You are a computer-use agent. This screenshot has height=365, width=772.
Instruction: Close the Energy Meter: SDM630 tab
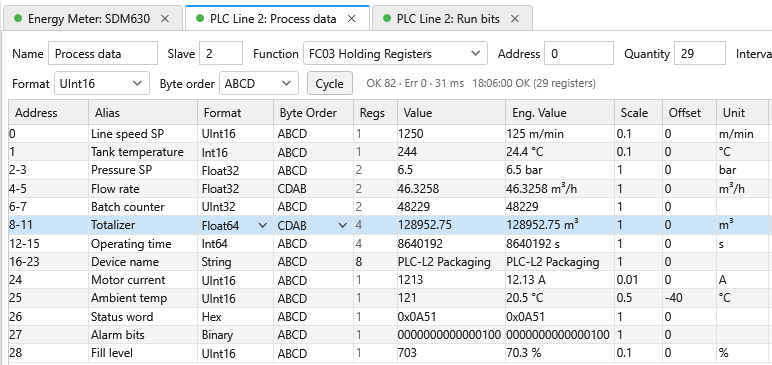165,19
